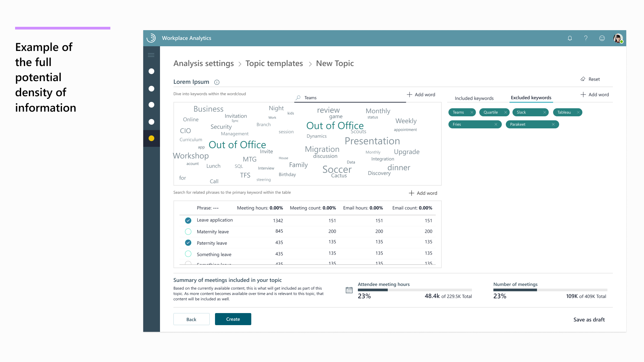Open the feedback smiley icon
This screenshot has width=644, height=362.
point(602,38)
